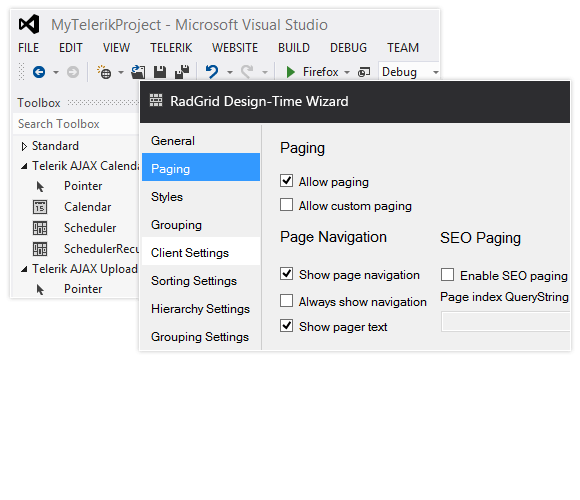Click the browser link icon beside Firefox
Image resolution: width=580 pixels, height=500 pixels.
[x=364, y=72]
